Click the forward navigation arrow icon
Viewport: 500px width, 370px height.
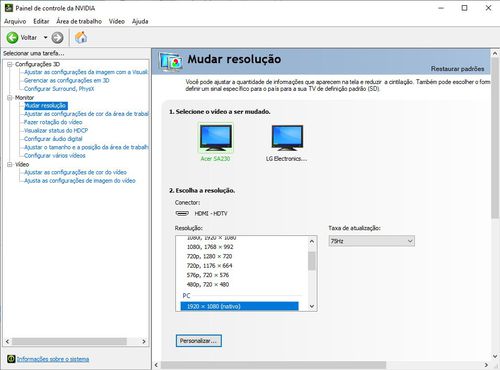pos(57,38)
